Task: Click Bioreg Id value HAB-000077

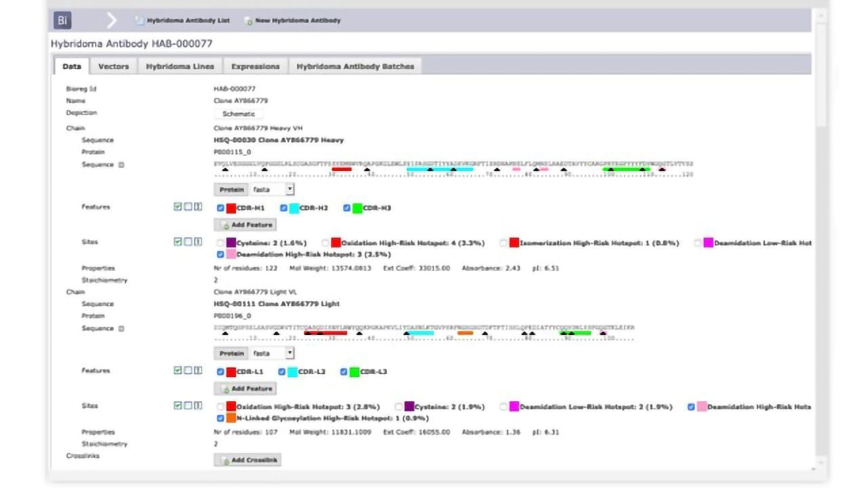Action: click(x=235, y=89)
